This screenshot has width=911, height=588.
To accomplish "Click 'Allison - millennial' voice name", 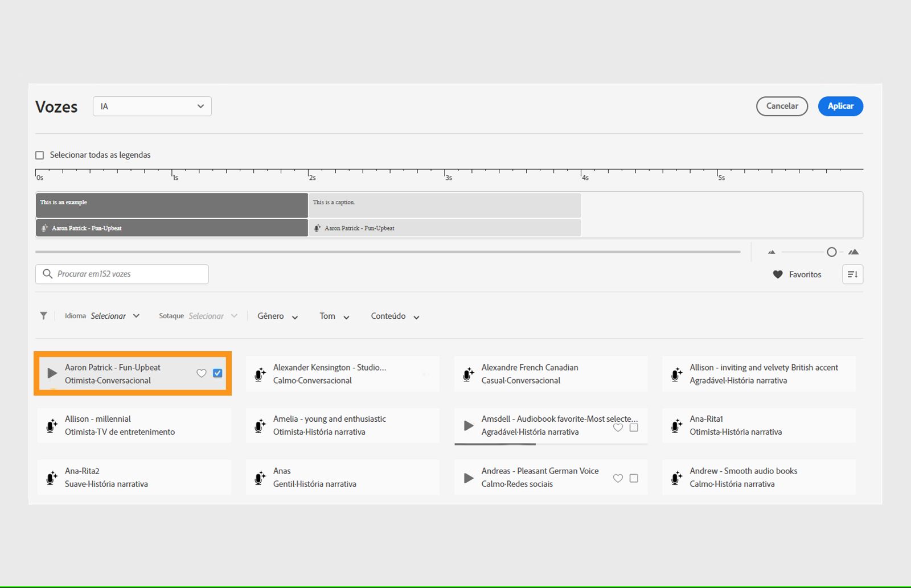I will coord(98,419).
